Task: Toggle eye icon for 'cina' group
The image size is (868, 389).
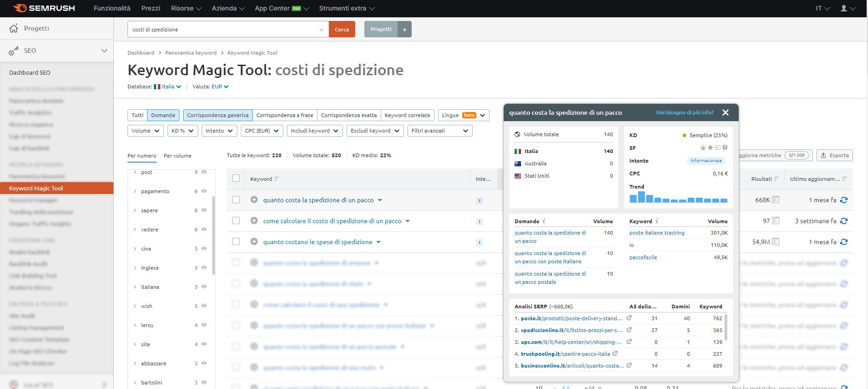Action: coord(204,248)
